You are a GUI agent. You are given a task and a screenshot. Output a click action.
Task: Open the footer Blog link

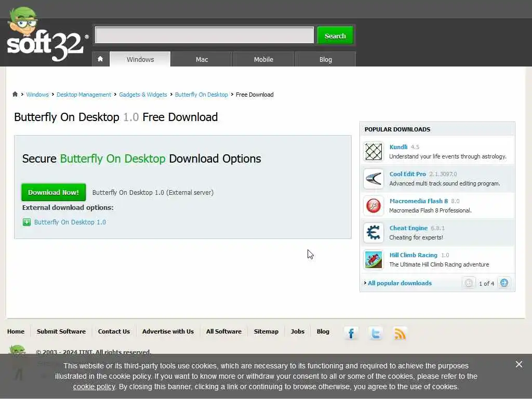coord(323,331)
